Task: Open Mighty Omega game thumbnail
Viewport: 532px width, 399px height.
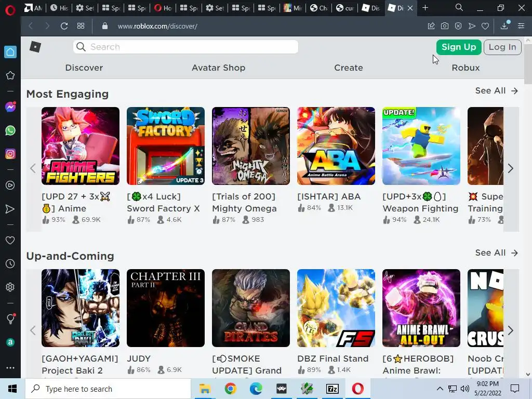Action: 251,146
